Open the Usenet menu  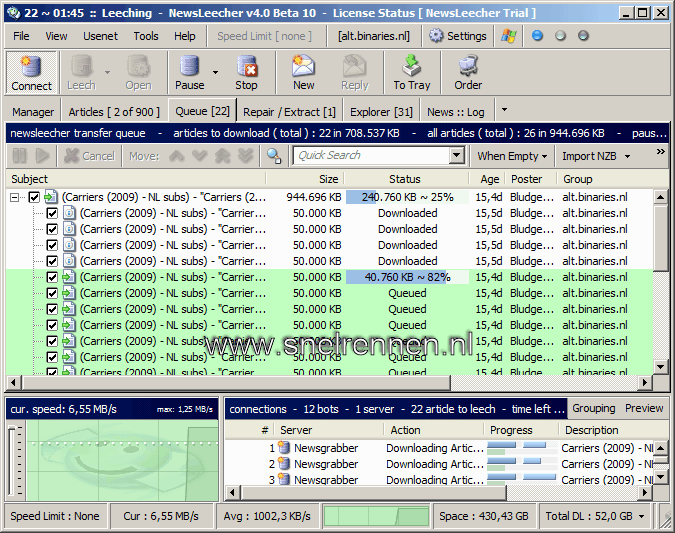click(x=100, y=36)
